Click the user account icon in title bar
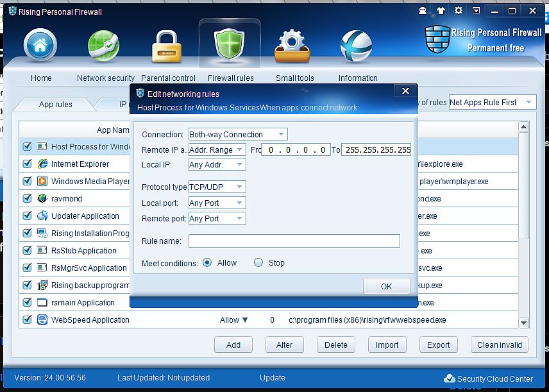Screen dimensions: 549x392 coord(423,11)
